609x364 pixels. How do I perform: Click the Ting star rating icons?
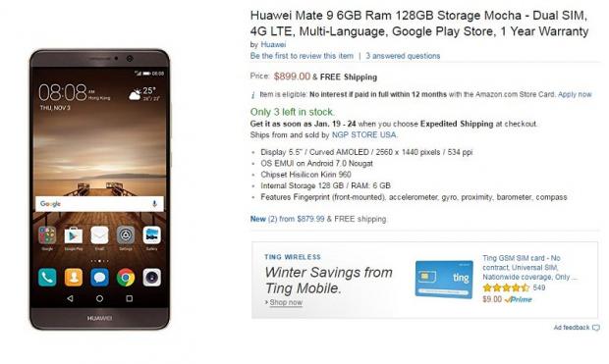(x=506, y=287)
